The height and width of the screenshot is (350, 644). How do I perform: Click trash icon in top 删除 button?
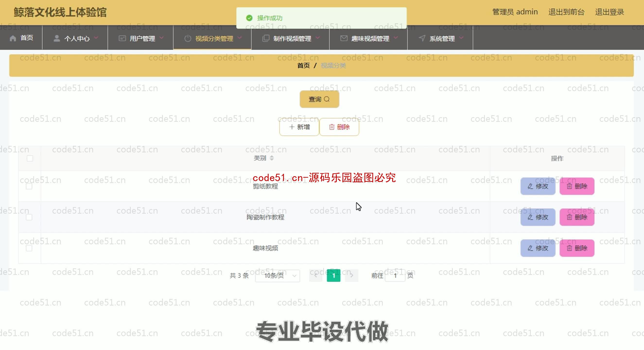pos(331,127)
